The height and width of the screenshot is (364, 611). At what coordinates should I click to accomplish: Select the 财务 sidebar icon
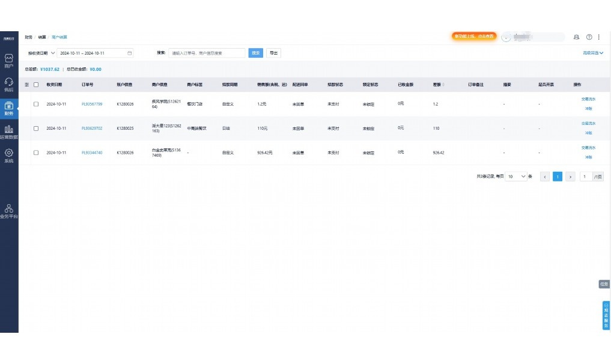[9, 108]
